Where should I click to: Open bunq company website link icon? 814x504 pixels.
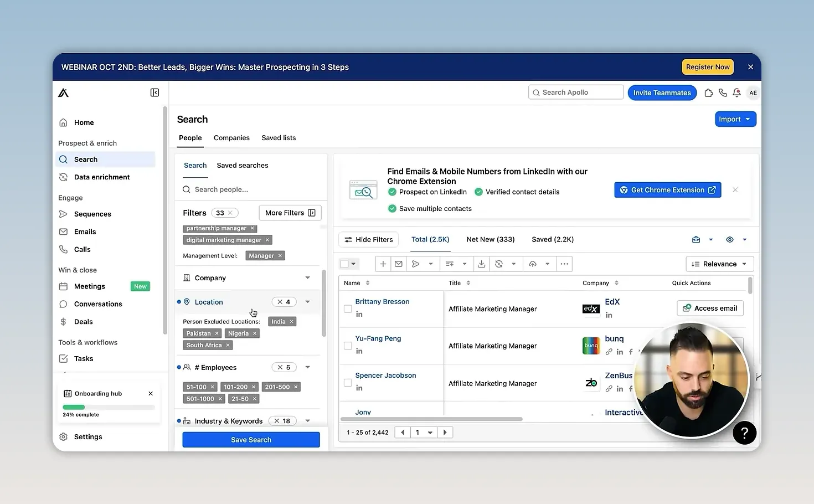coord(609,352)
